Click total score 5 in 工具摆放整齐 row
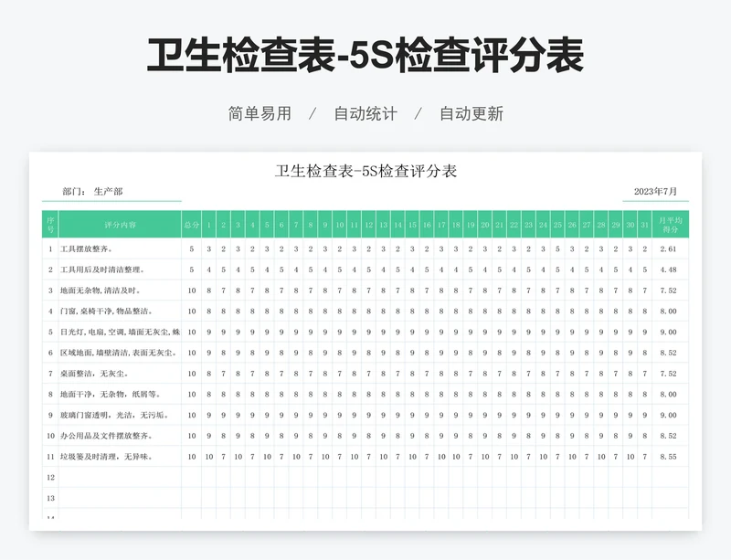This screenshot has height=560, width=731. 192,249
